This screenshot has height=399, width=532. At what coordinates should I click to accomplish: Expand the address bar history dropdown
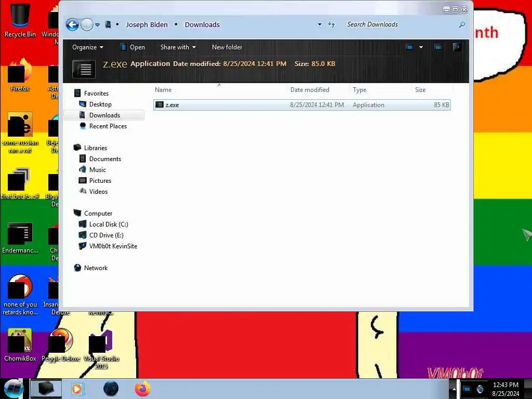coord(320,24)
